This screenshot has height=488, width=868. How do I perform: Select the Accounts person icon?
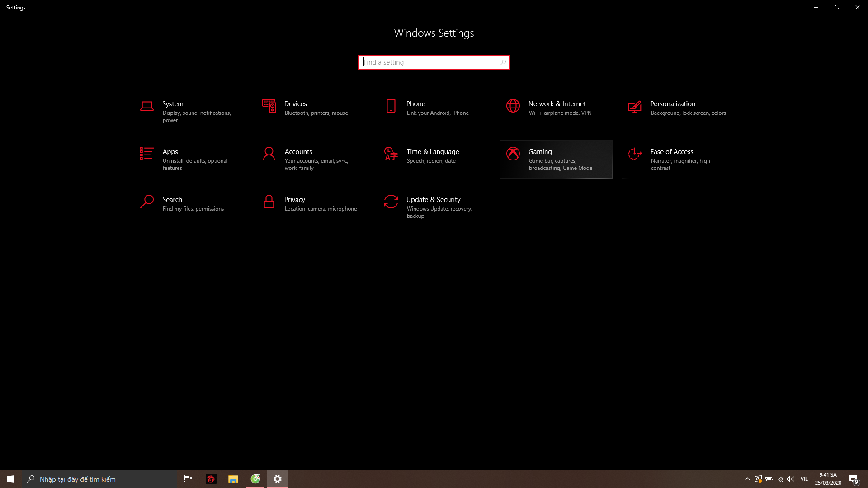(269, 154)
